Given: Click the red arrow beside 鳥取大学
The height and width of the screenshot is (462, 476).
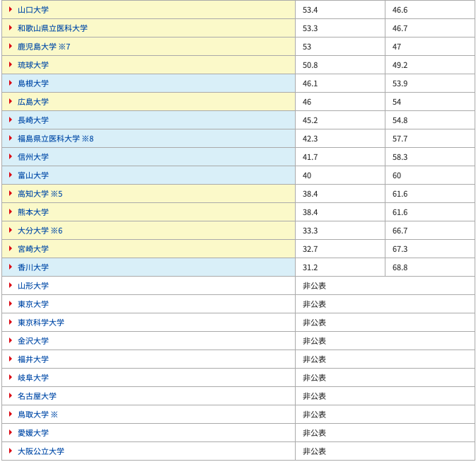Looking at the screenshot, I should click(x=11, y=414).
